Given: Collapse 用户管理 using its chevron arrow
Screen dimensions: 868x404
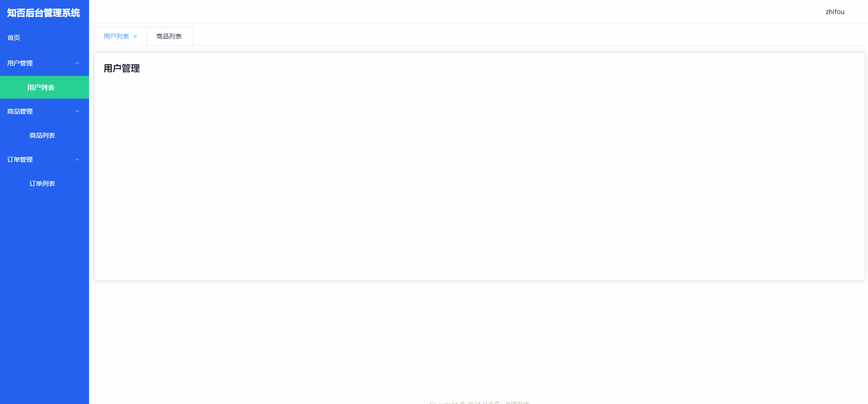Looking at the screenshot, I should click(77, 63).
